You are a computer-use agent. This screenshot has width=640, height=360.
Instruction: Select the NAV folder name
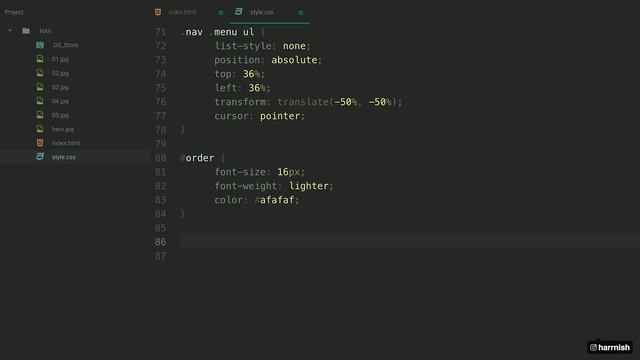(x=45, y=31)
